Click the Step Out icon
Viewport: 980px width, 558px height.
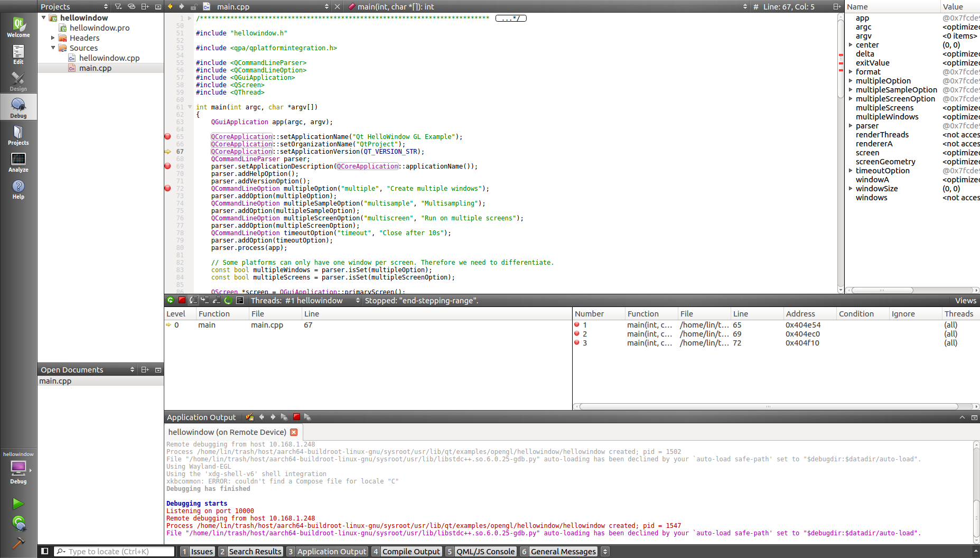(217, 300)
